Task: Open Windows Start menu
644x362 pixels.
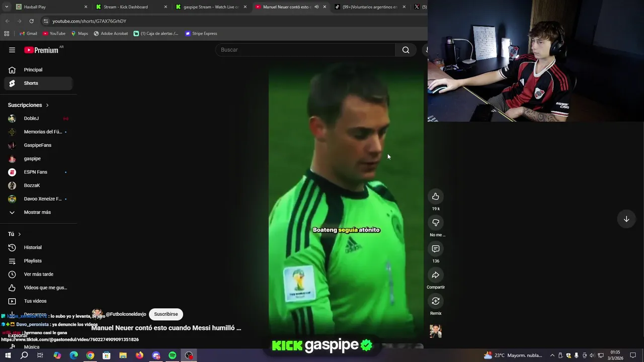Action: pyautogui.click(x=8, y=355)
